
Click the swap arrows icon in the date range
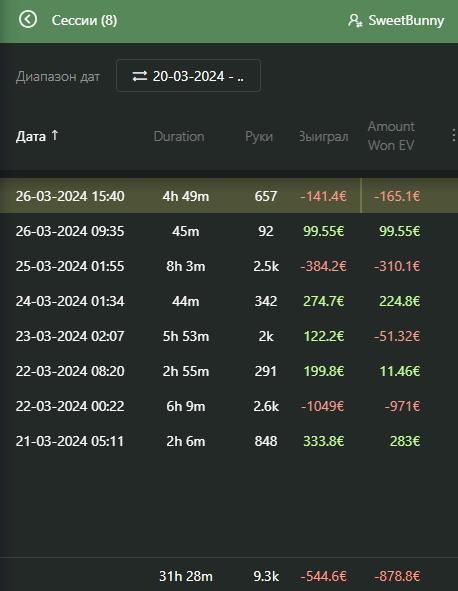coord(139,76)
